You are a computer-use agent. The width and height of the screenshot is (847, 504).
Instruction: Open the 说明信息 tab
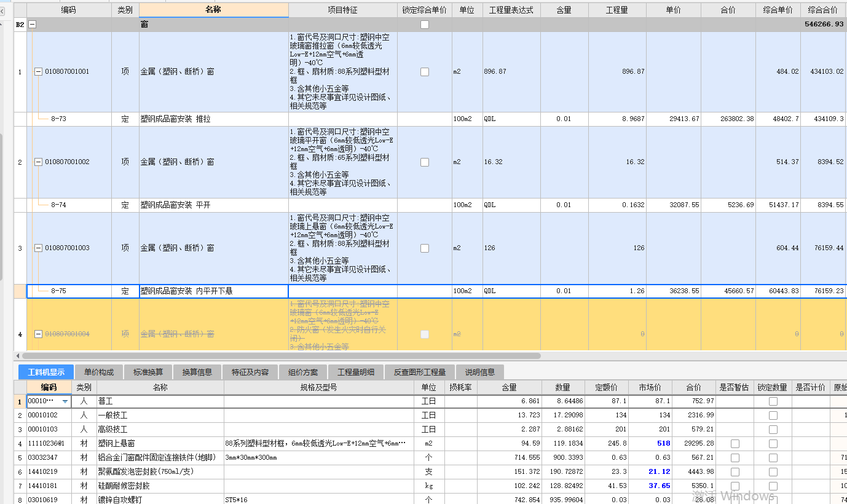(480, 372)
